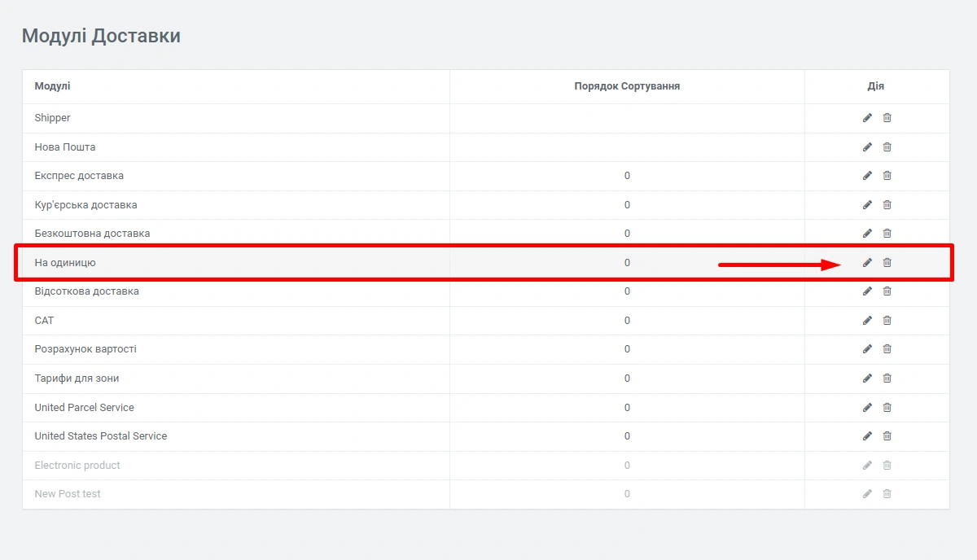The height and width of the screenshot is (560, 977).
Task: Remove the На одиницю module
Action: tap(887, 262)
